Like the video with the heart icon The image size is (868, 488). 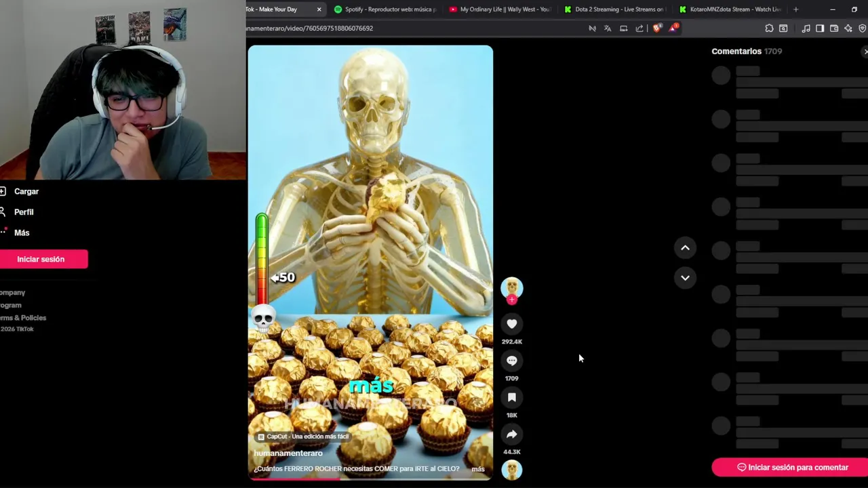coord(512,324)
